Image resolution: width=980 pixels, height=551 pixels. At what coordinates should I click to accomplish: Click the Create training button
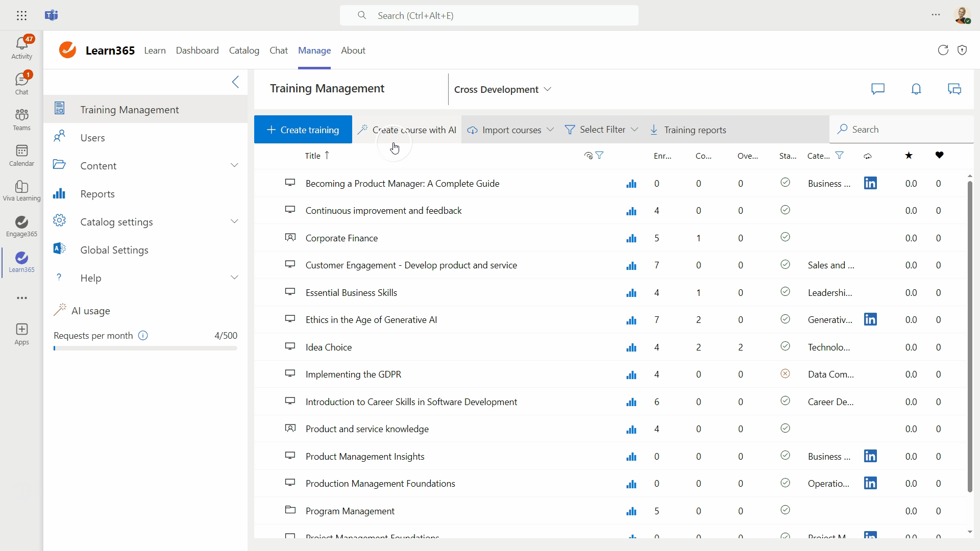pyautogui.click(x=303, y=130)
